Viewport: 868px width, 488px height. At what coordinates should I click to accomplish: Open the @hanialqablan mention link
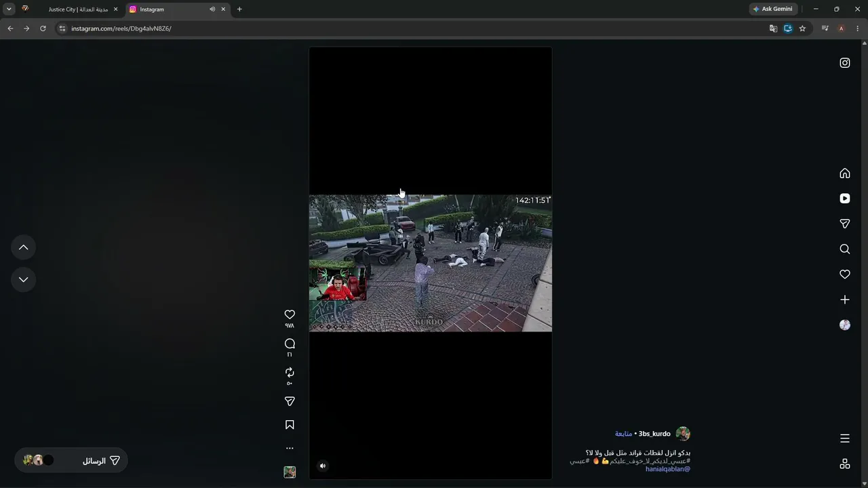click(668, 469)
